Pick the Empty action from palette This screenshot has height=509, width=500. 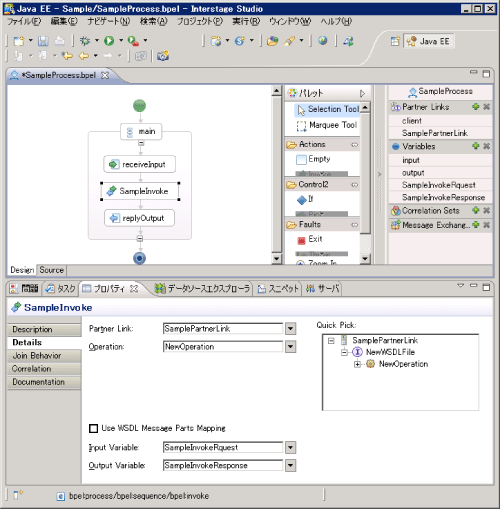[313, 159]
